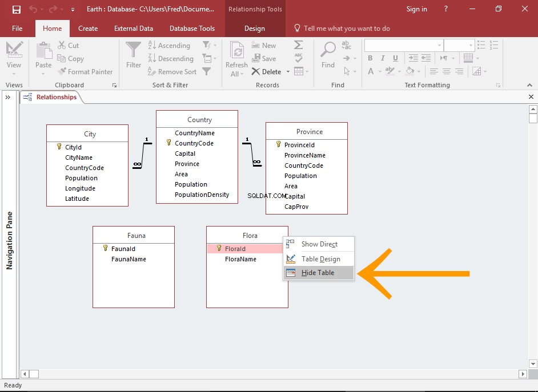
Task: Toggle Italic formatting
Action: coord(383,58)
